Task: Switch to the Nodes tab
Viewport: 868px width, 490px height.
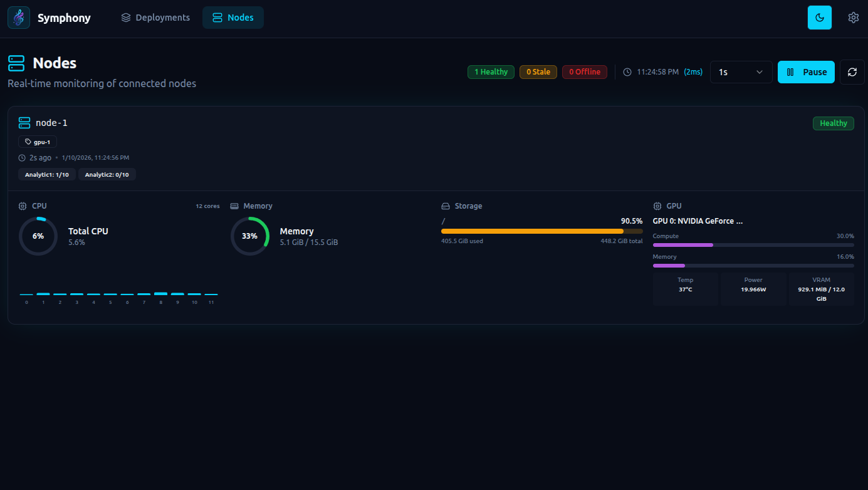Action: point(233,18)
